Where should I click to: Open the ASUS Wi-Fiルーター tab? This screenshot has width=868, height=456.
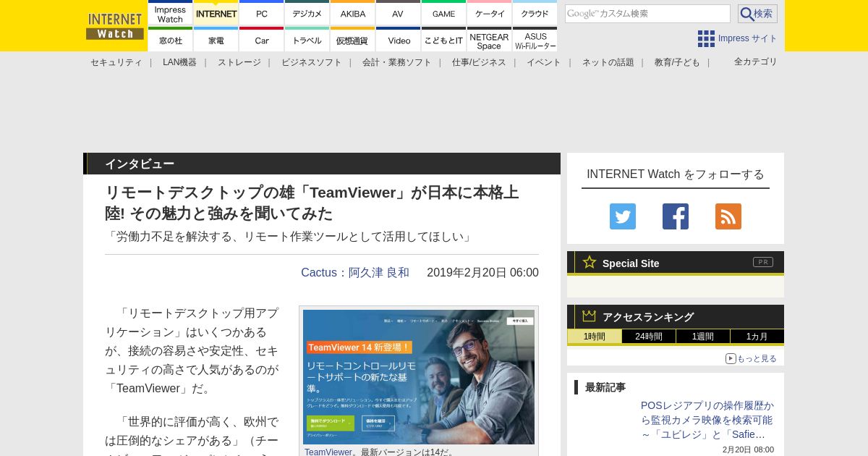(535, 39)
